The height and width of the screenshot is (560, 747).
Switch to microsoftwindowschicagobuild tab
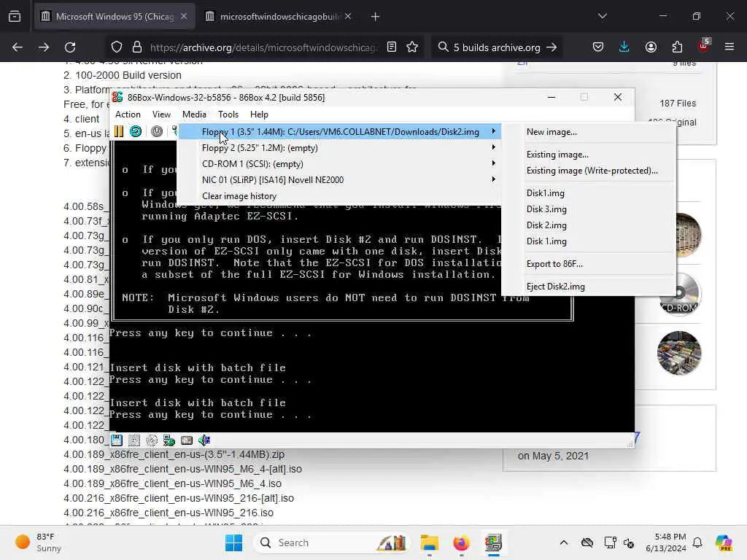(280, 16)
